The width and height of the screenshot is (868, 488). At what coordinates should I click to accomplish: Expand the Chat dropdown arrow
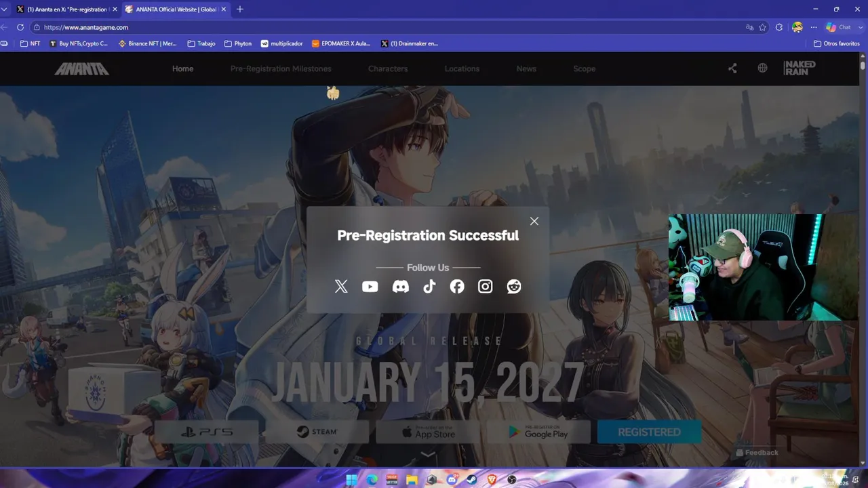(x=859, y=27)
